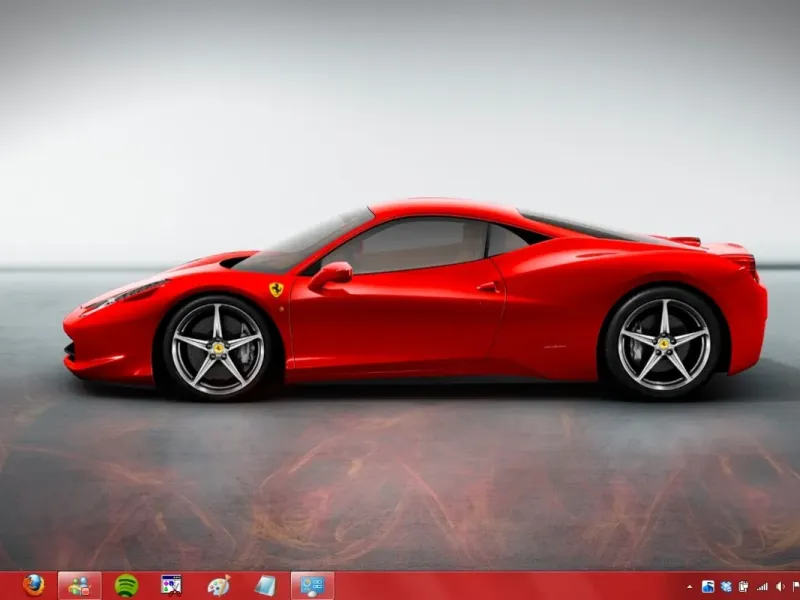Screen dimensions: 800x600
Task: Open Firefox from the taskbar
Action: pos(34,585)
